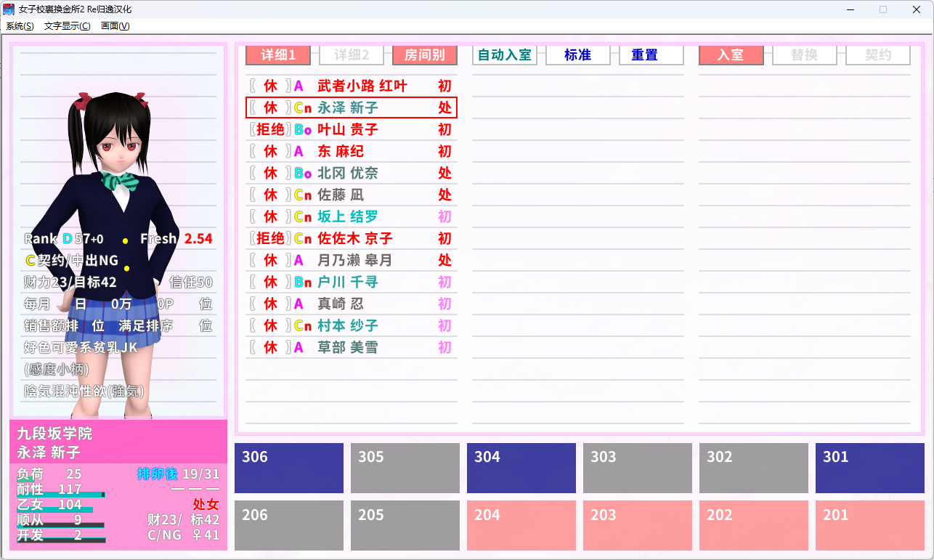Viewport: 934px width, 560px height.
Task: Switch to the 房间别 tab
Action: click(424, 55)
